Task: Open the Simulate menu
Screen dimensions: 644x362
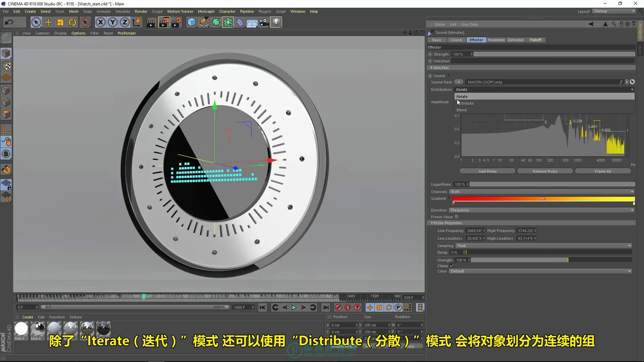Action: click(122, 11)
